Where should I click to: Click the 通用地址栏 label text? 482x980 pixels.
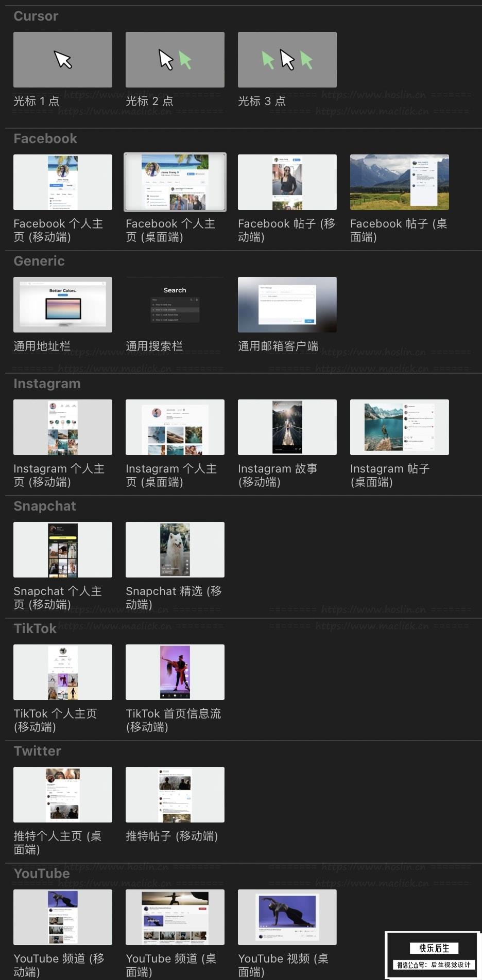(42, 346)
